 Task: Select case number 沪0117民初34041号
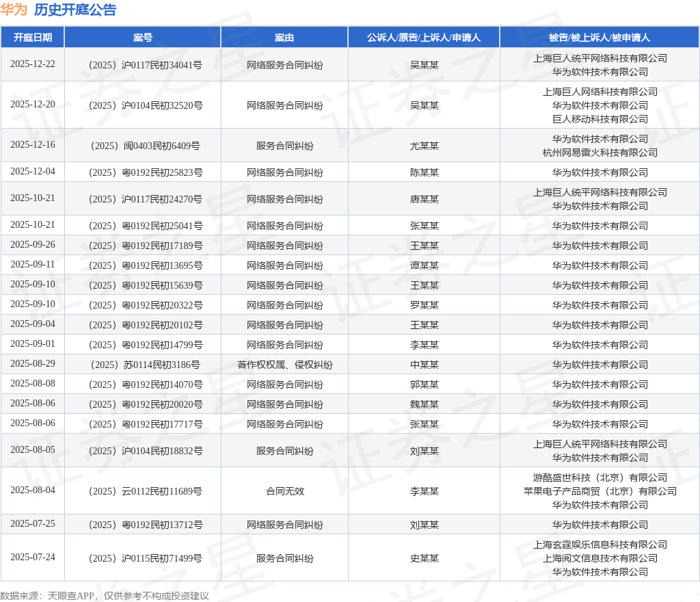(146, 65)
